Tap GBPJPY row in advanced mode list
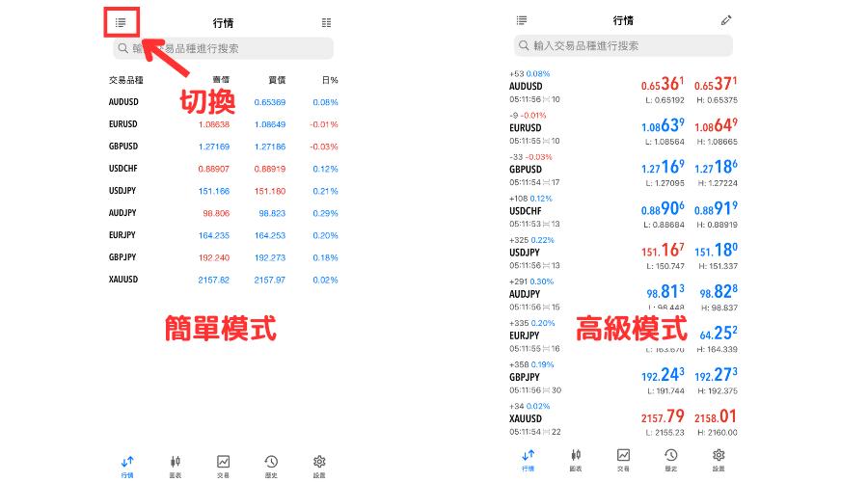Screen dimensions: 868x482 [623, 377]
